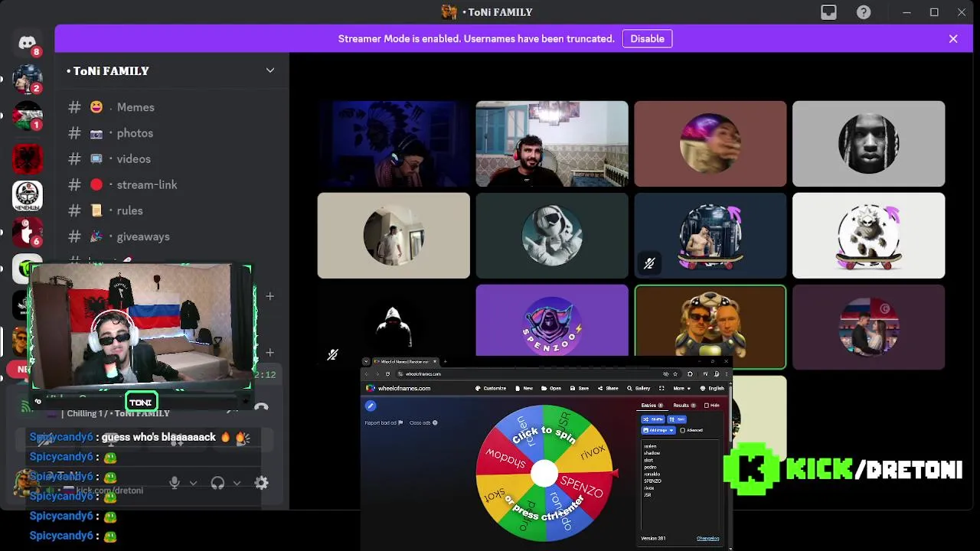Click Open in Wheel of Names toolbar
Screen dimensions: 980x551
pyautogui.click(x=551, y=388)
